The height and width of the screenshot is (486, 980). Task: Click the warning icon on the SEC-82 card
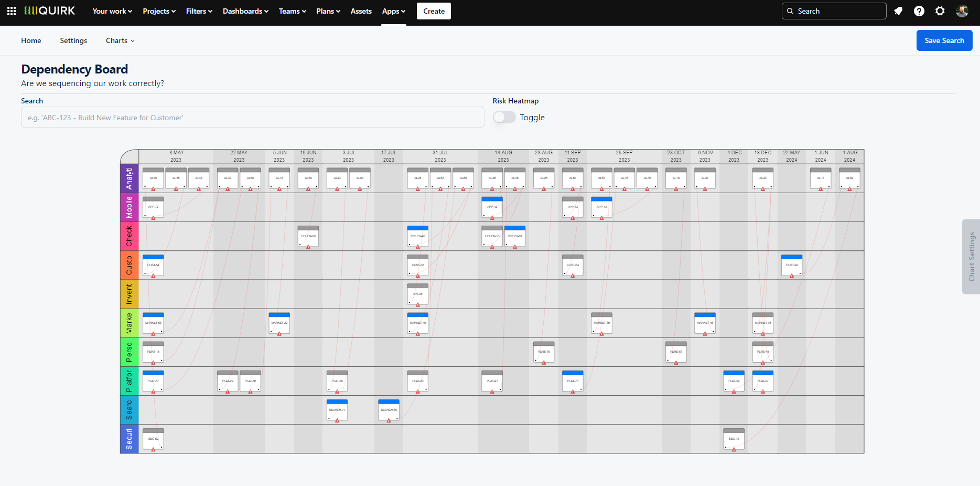153,449
